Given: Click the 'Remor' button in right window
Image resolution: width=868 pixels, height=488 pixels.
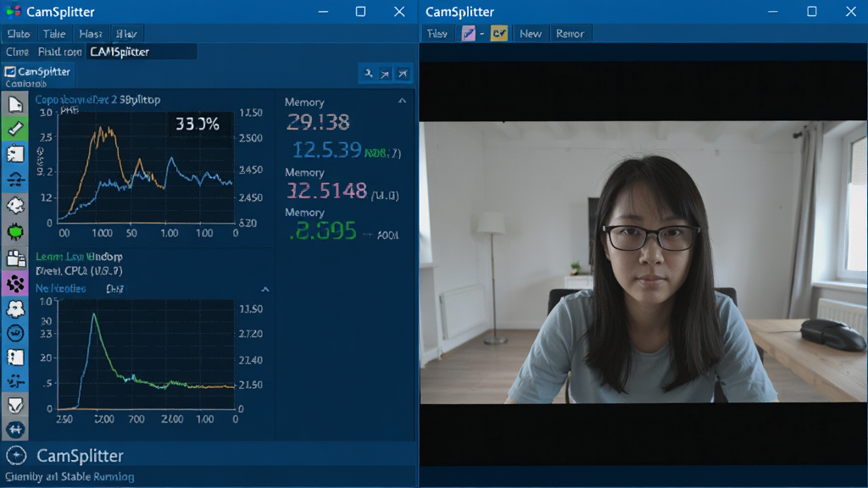Looking at the screenshot, I should pyautogui.click(x=570, y=34).
